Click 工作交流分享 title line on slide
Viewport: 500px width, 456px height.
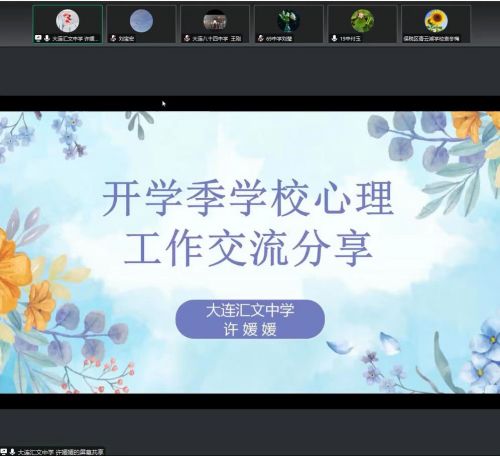point(248,249)
